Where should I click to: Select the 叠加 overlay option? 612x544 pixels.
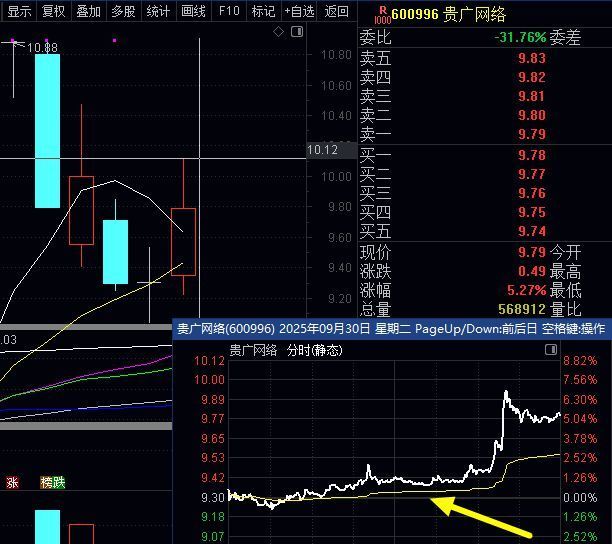click(88, 11)
